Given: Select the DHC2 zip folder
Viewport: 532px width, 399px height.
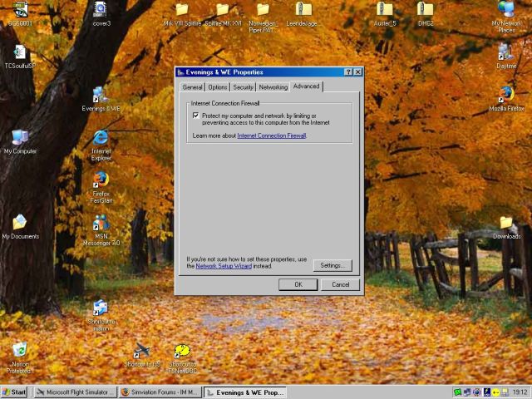Looking at the screenshot, I should click(x=425, y=9).
